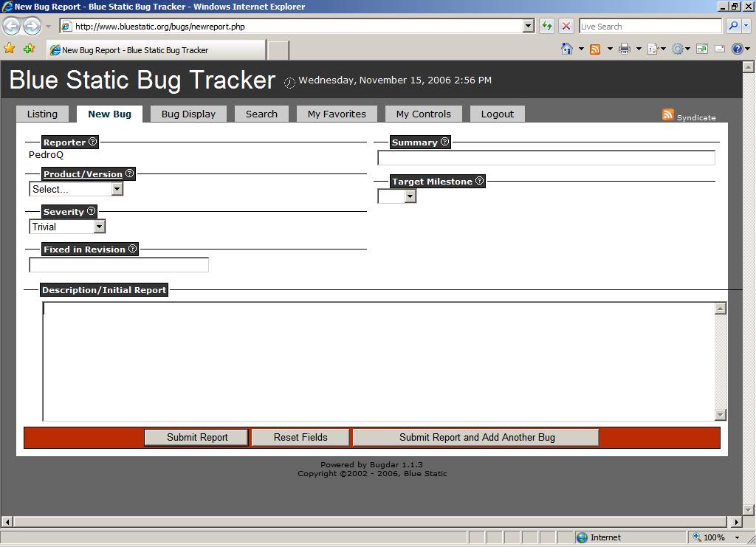Viewport: 756px width, 547px height.
Task: Click the browser Home icon
Action: [x=566, y=49]
